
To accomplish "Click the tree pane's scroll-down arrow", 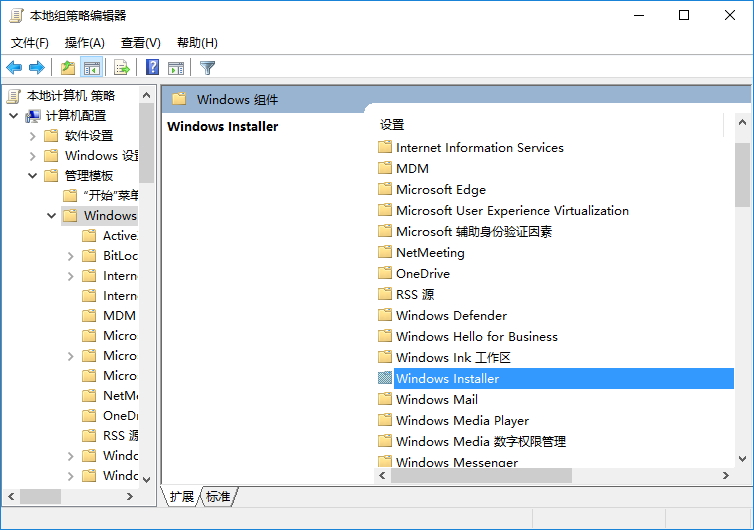I will [147, 478].
